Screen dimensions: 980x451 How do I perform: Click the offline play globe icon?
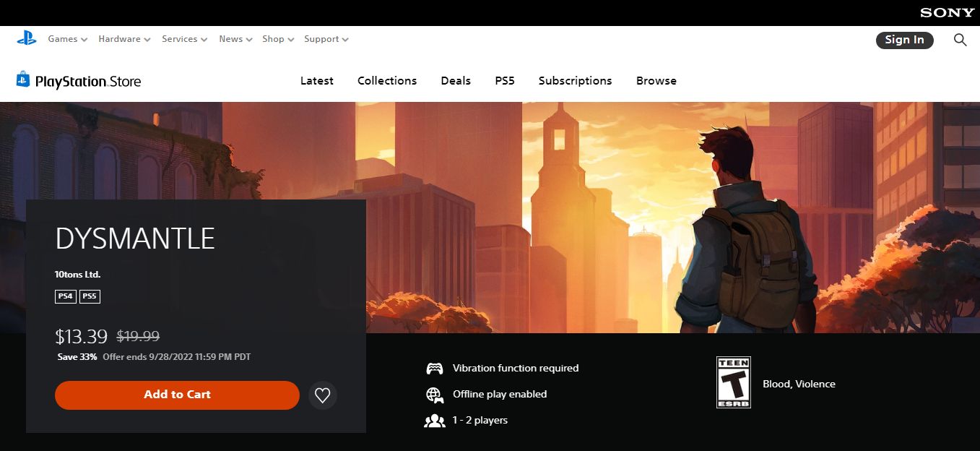(434, 395)
